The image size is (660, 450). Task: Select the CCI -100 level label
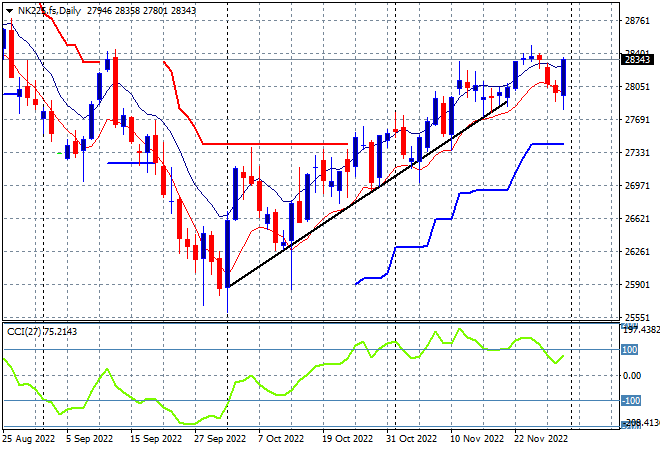tap(631, 401)
